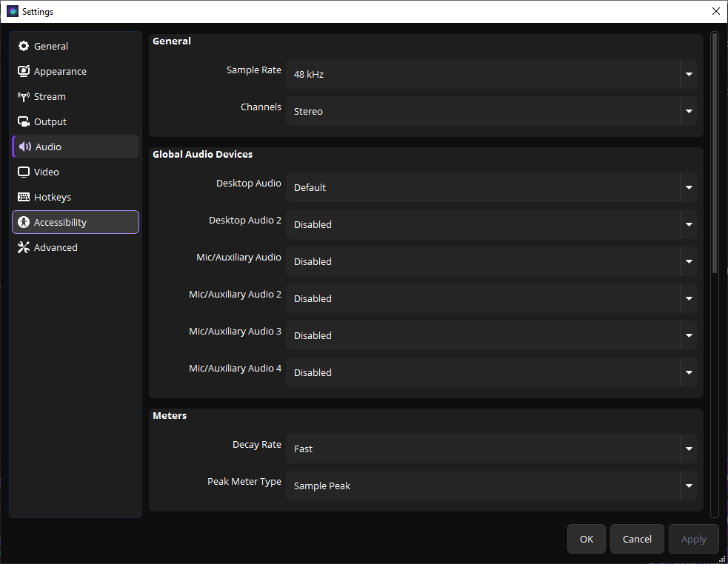This screenshot has height=564, width=728.
Task: Click the Audio speaker icon
Action: pos(25,147)
